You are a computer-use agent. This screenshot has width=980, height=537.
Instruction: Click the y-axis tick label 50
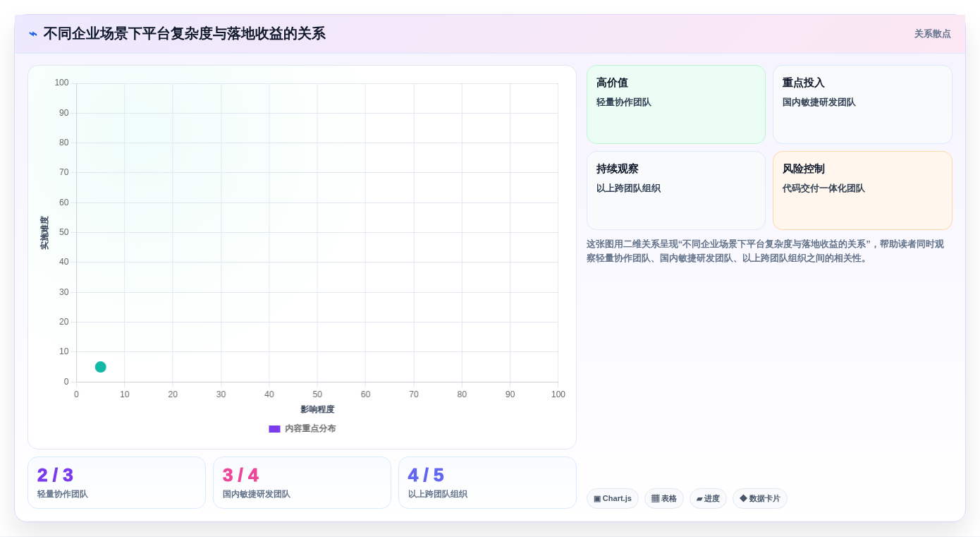pyautogui.click(x=64, y=232)
